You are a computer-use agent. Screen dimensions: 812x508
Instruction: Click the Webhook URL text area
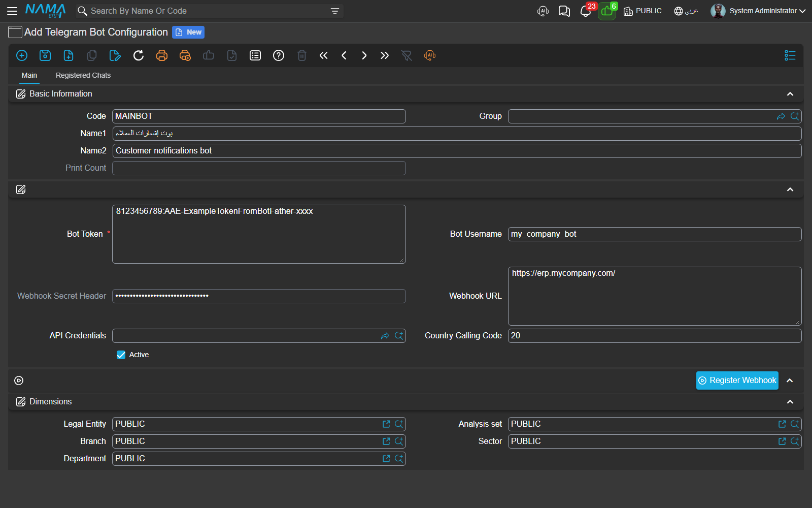coord(655,296)
